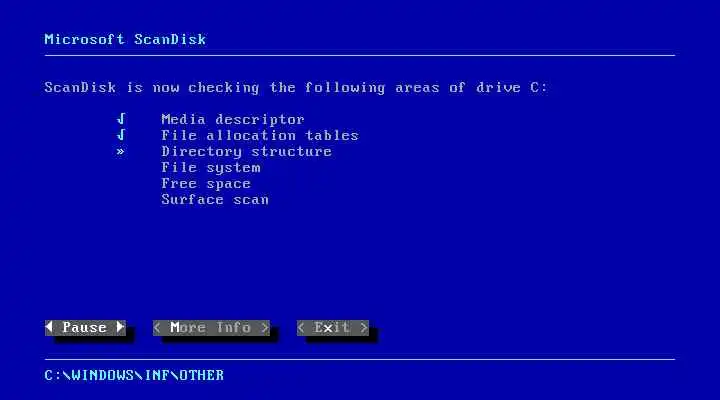Click the 'Free space' list entry

tap(206, 184)
